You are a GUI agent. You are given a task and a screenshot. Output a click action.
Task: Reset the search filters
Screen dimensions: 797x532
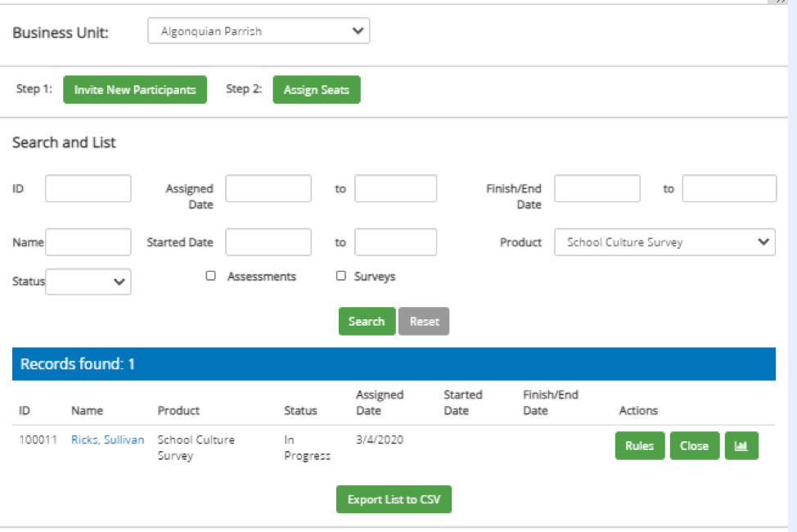(x=424, y=322)
